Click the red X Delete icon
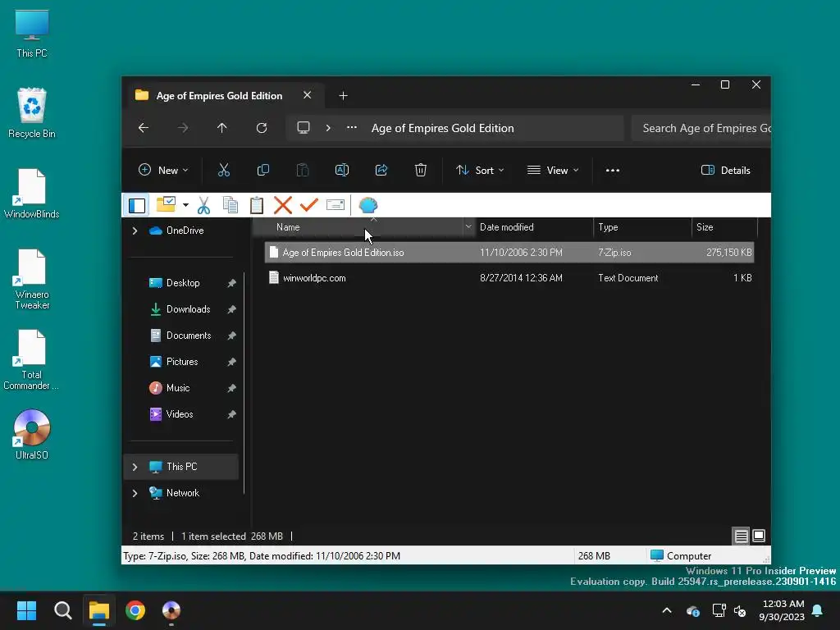 pos(283,205)
